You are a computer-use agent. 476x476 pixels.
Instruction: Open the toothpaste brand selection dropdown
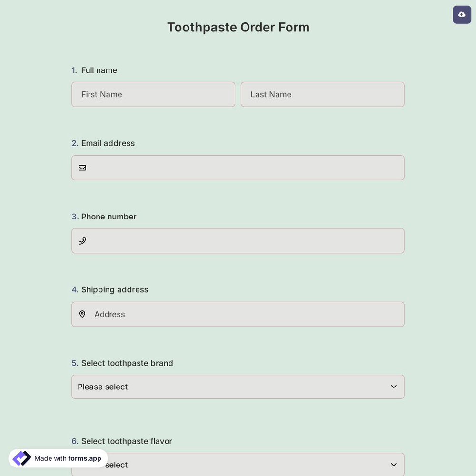pyautogui.click(x=238, y=386)
